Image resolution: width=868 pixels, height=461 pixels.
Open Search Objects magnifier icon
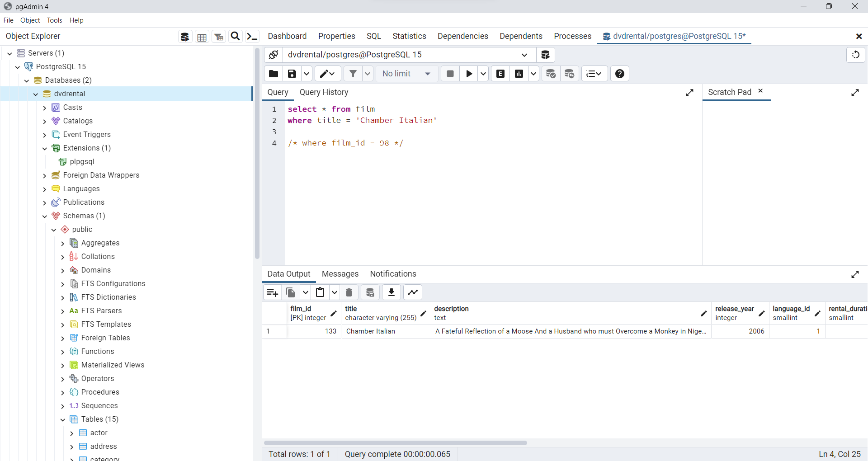coord(236,37)
